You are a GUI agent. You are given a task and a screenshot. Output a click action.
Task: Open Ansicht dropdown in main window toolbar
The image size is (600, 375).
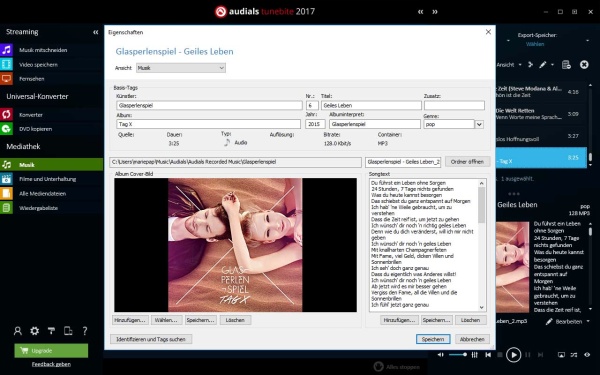point(509,65)
